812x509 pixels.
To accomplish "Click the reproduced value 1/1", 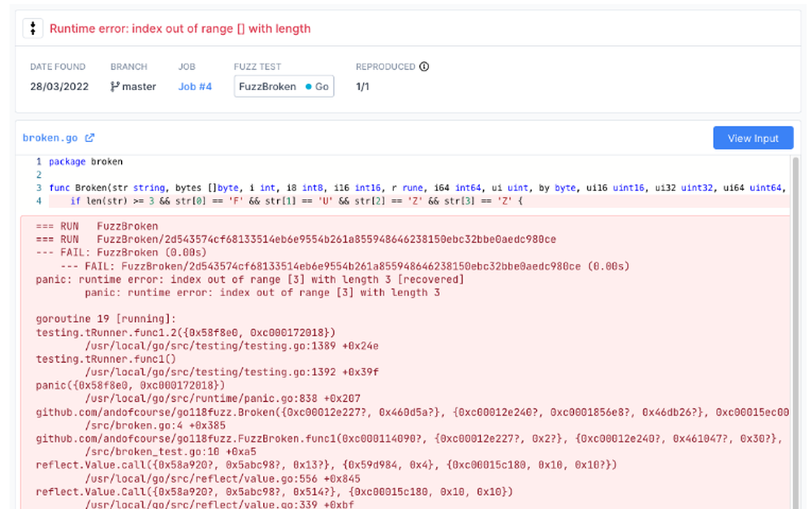I will point(362,87).
